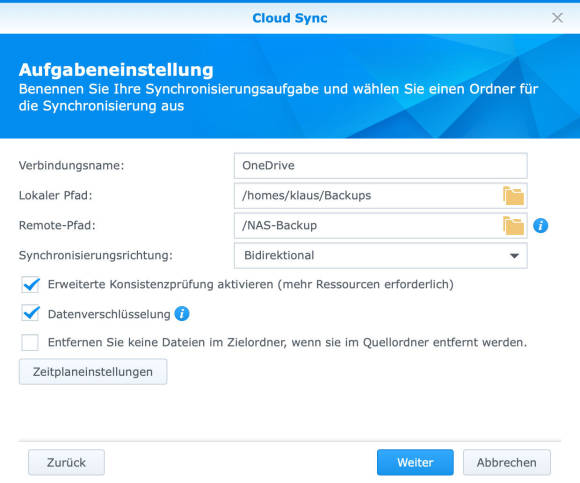Go back with Zurück button

[67, 462]
